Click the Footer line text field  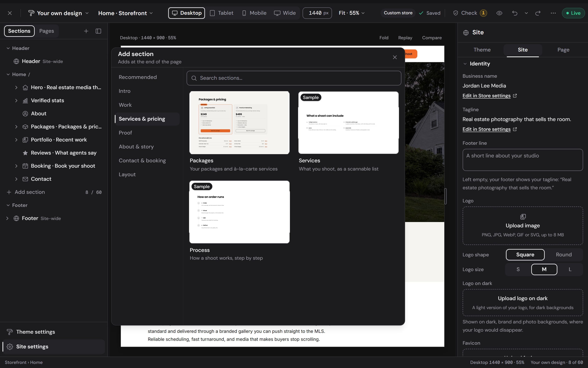[x=523, y=160]
